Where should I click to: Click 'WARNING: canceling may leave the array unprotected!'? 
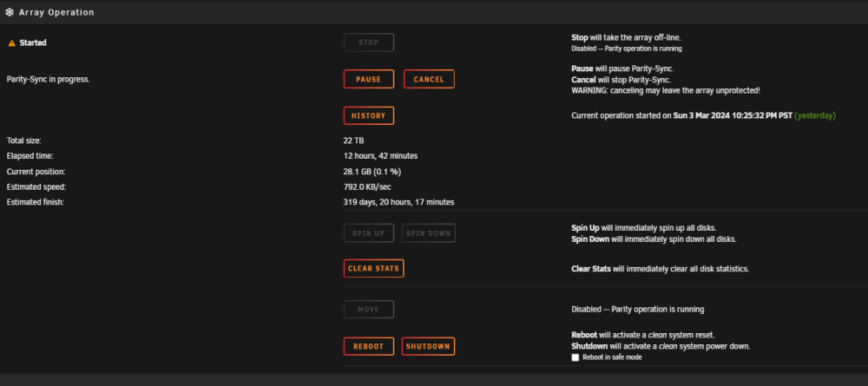click(666, 90)
